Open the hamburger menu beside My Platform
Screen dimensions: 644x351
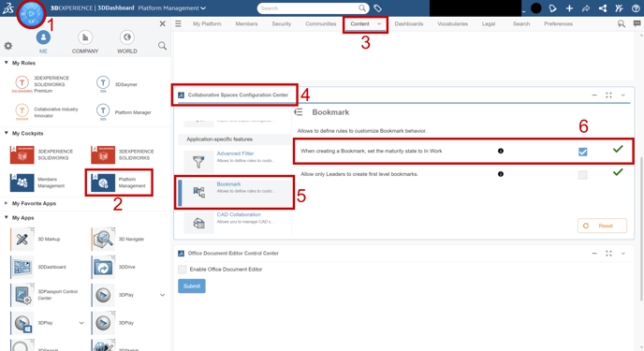point(178,23)
